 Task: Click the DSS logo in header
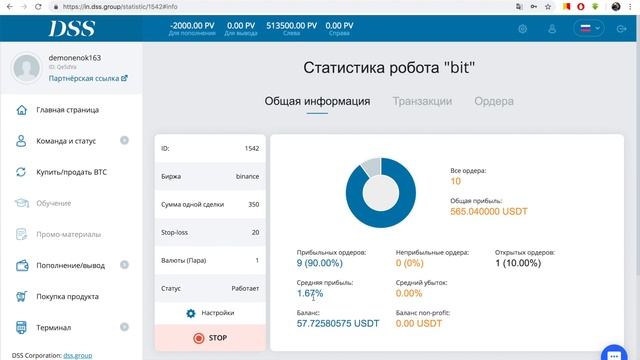72,29
